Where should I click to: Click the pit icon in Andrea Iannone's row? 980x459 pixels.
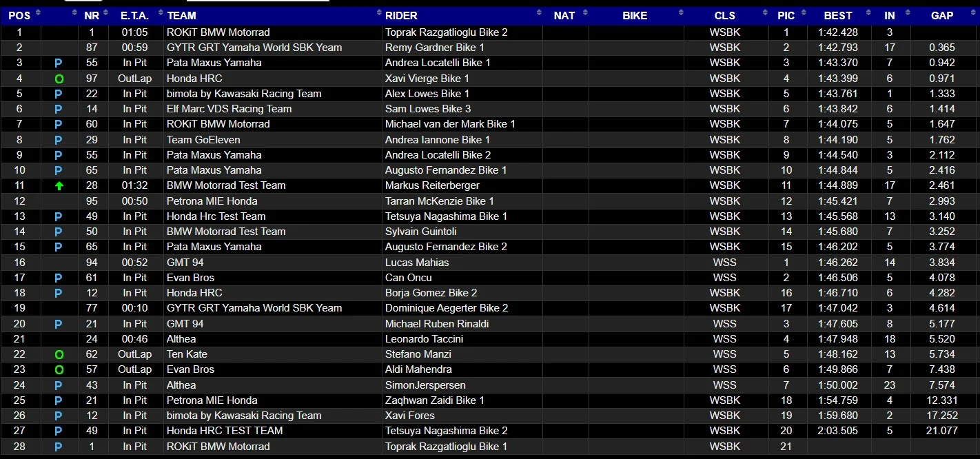tap(59, 140)
